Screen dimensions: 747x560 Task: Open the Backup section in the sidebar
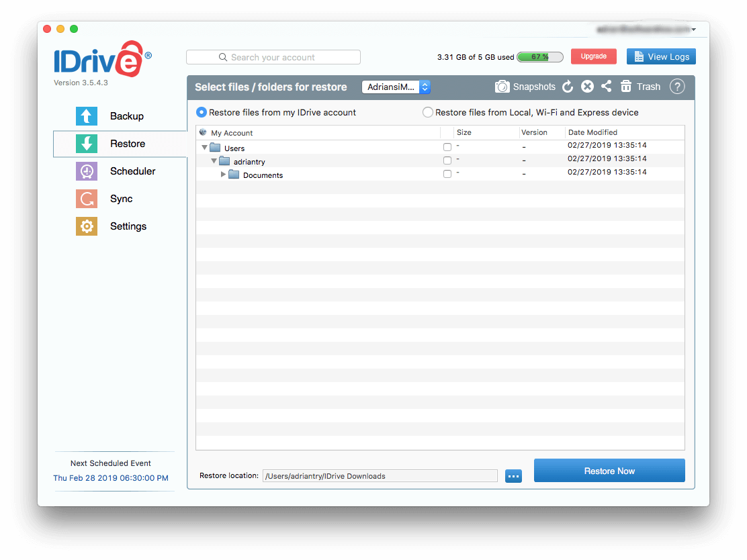(x=109, y=116)
